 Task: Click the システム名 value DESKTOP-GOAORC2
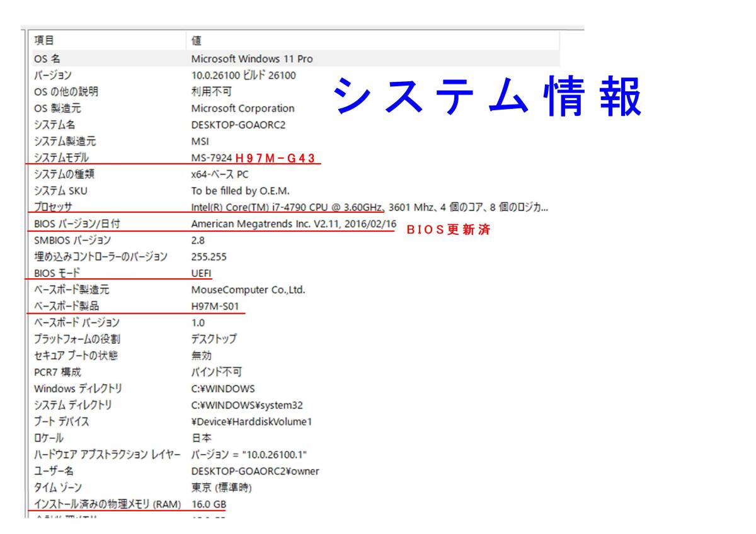[238, 125]
